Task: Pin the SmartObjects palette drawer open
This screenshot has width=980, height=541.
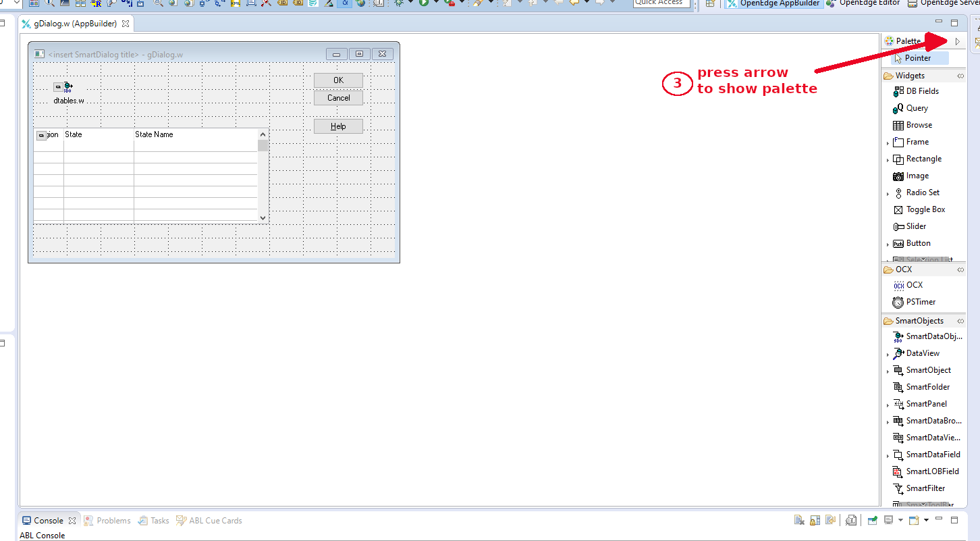Action: coord(960,321)
